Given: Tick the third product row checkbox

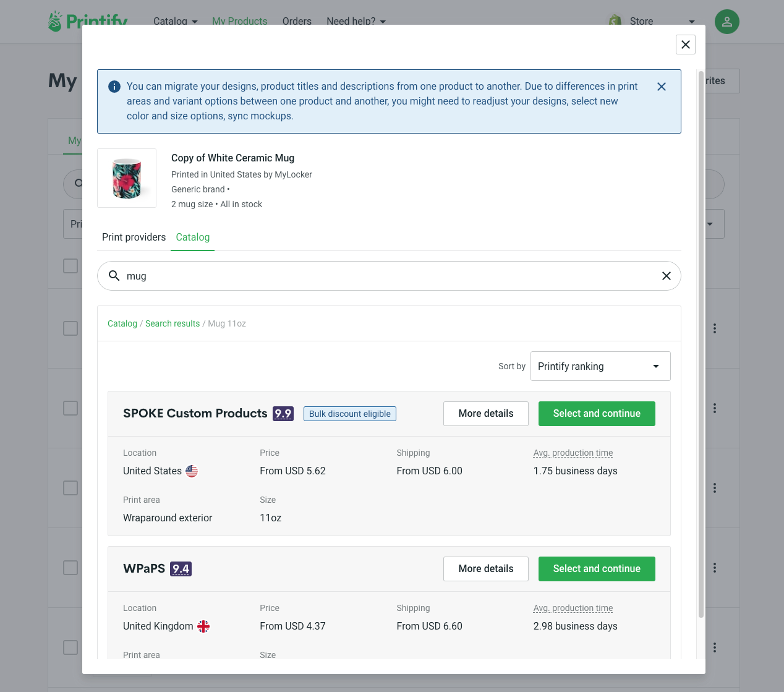Looking at the screenshot, I should 70,488.
